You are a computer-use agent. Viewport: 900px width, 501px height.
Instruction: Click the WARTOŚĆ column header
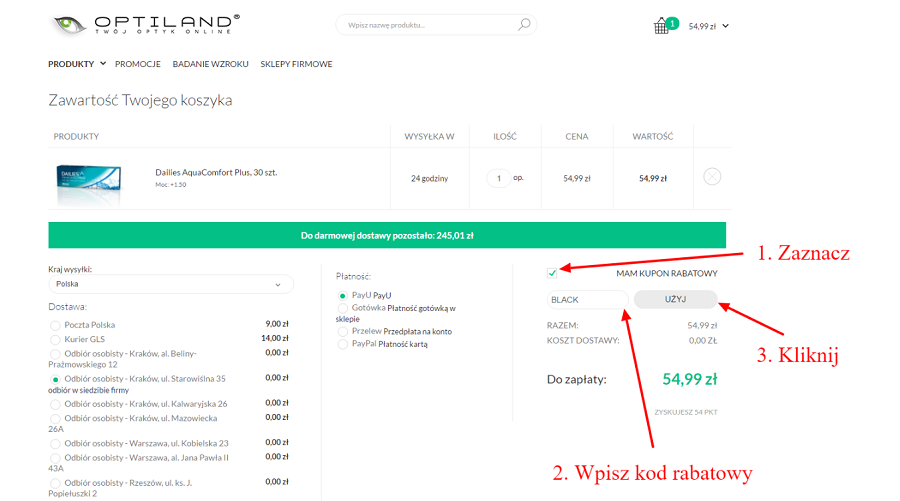653,137
